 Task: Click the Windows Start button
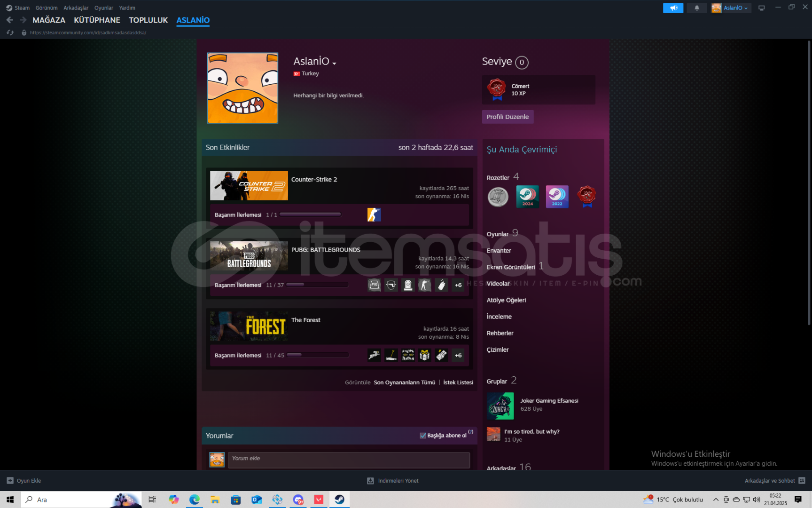pos(10,500)
